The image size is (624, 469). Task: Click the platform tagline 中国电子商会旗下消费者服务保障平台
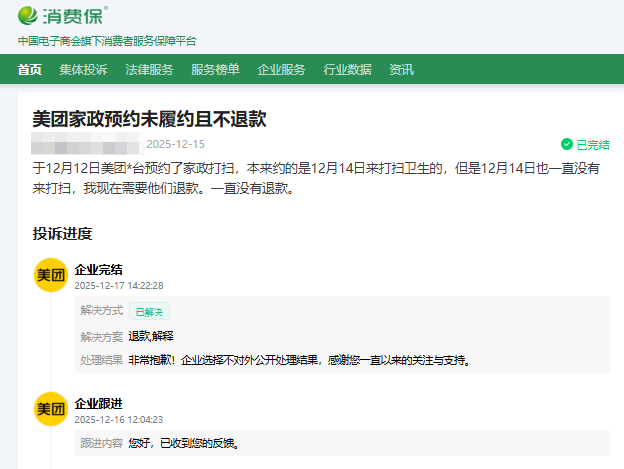107,41
